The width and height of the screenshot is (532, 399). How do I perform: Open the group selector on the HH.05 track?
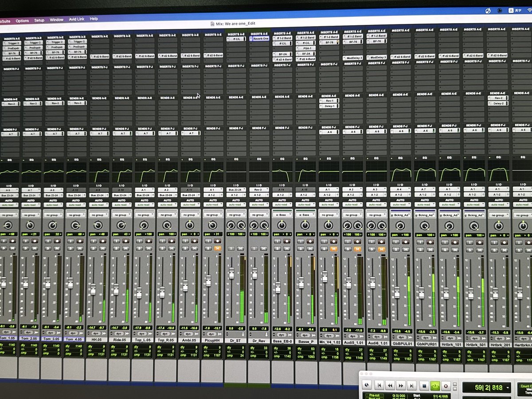pos(98,215)
